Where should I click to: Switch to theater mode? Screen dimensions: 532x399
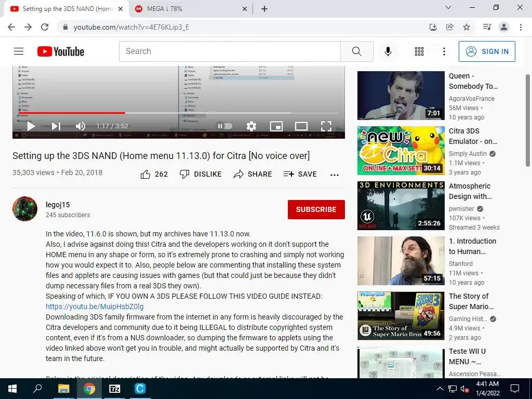(301, 126)
